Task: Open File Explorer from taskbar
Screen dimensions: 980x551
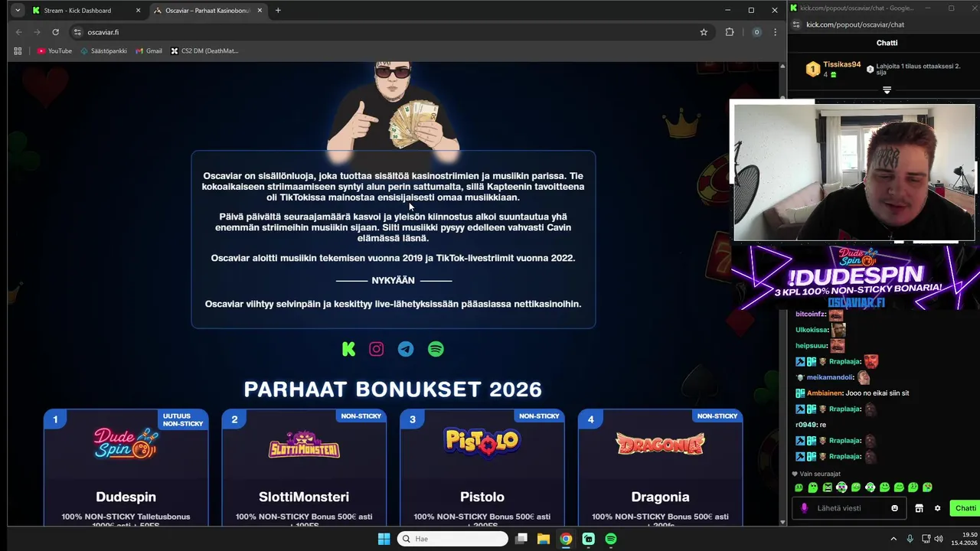Action: pos(543,539)
